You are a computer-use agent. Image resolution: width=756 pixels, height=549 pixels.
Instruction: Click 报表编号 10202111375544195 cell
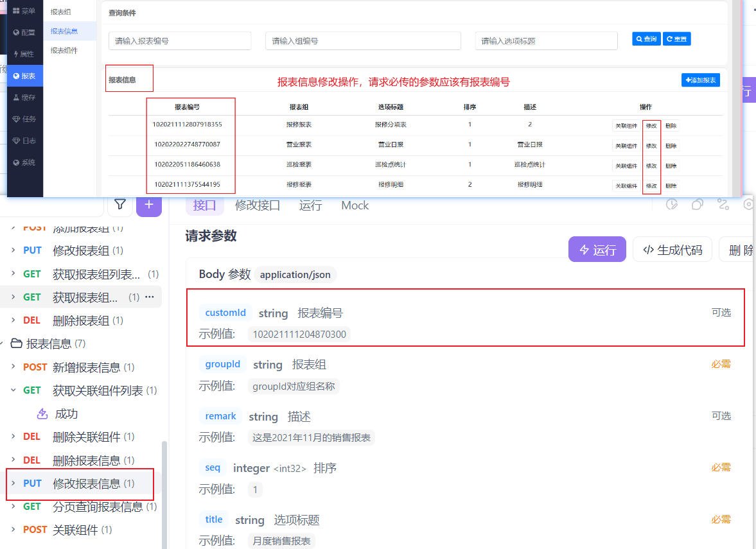coord(187,185)
